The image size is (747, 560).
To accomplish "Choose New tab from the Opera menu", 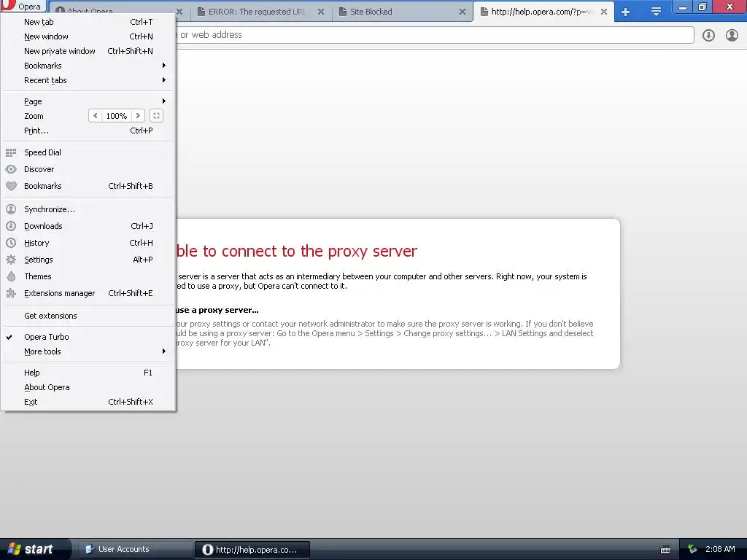I will [x=88, y=22].
